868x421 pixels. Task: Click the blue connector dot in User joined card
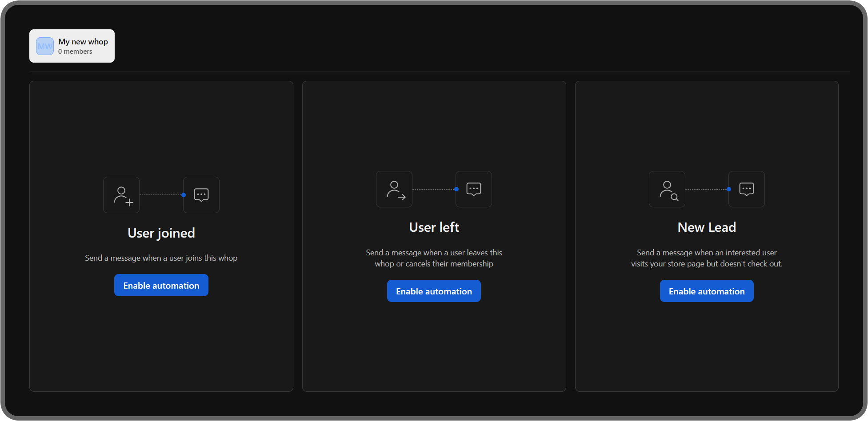tap(183, 195)
